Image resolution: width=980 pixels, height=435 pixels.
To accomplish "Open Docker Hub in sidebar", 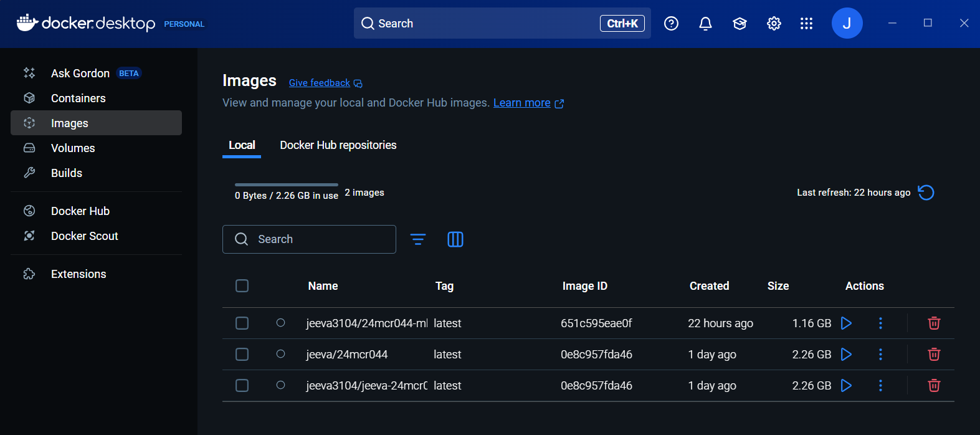I will tap(97, 211).
